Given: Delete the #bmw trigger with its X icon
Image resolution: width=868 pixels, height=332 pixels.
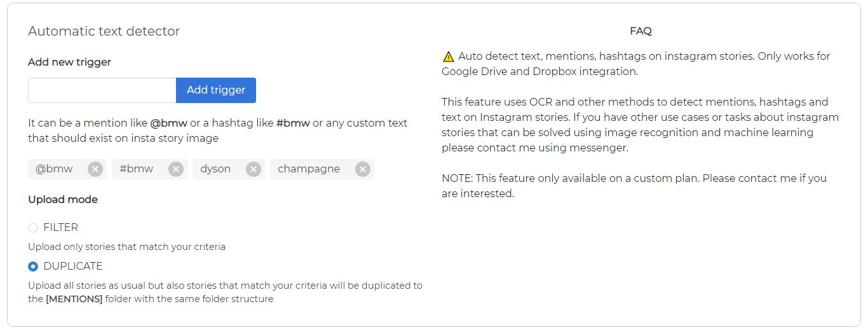Looking at the screenshot, I should [176, 169].
